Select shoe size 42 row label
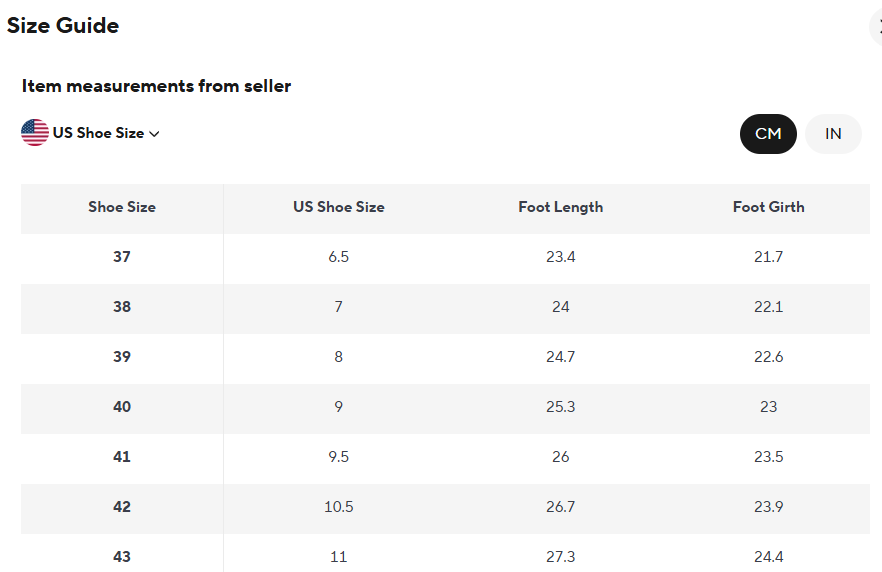 122,507
